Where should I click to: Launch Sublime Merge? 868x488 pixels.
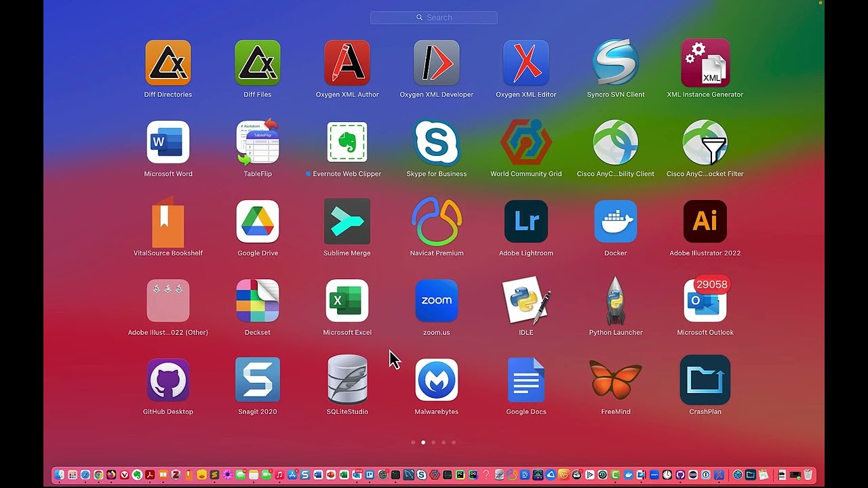[347, 222]
